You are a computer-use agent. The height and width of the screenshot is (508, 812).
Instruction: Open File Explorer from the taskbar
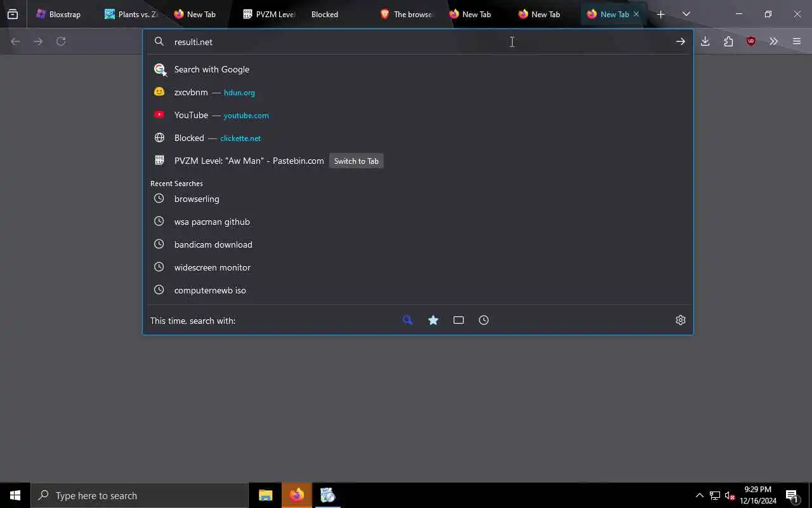click(266, 495)
